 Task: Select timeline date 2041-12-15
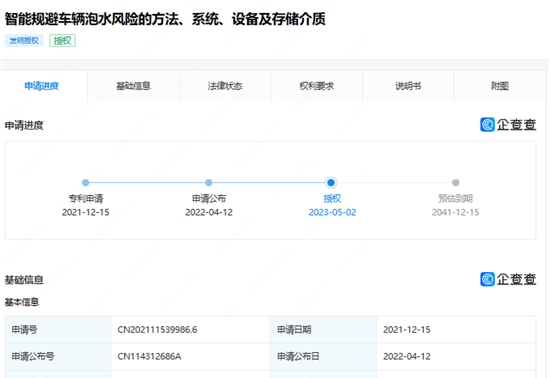tap(455, 212)
